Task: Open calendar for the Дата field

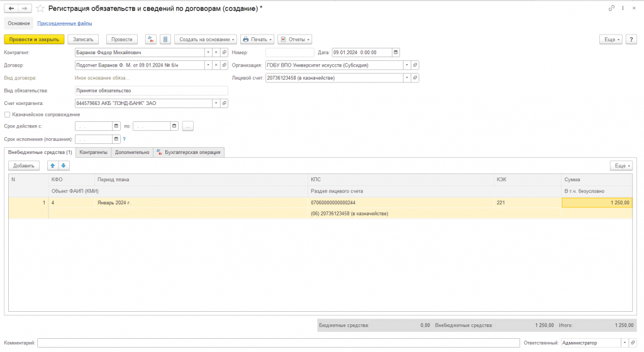Action: pyautogui.click(x=396, y=53)
